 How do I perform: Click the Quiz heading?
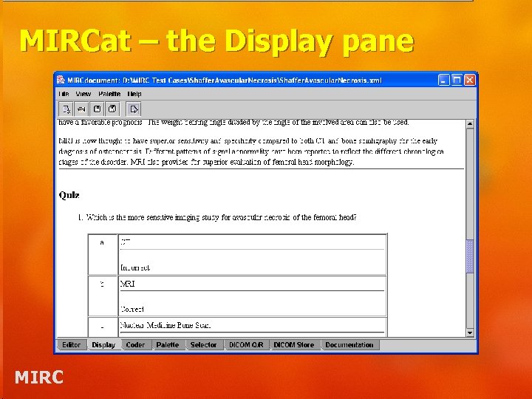[69, 195]
